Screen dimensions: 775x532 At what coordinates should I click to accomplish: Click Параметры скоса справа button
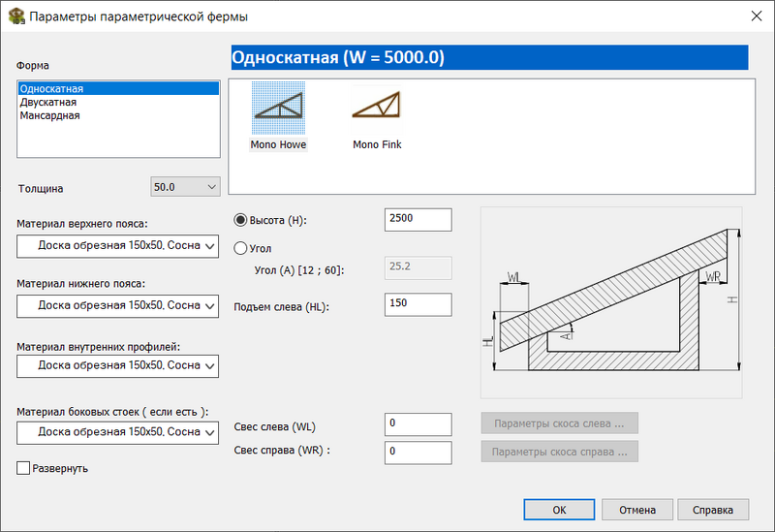click(x=560, y=452)
